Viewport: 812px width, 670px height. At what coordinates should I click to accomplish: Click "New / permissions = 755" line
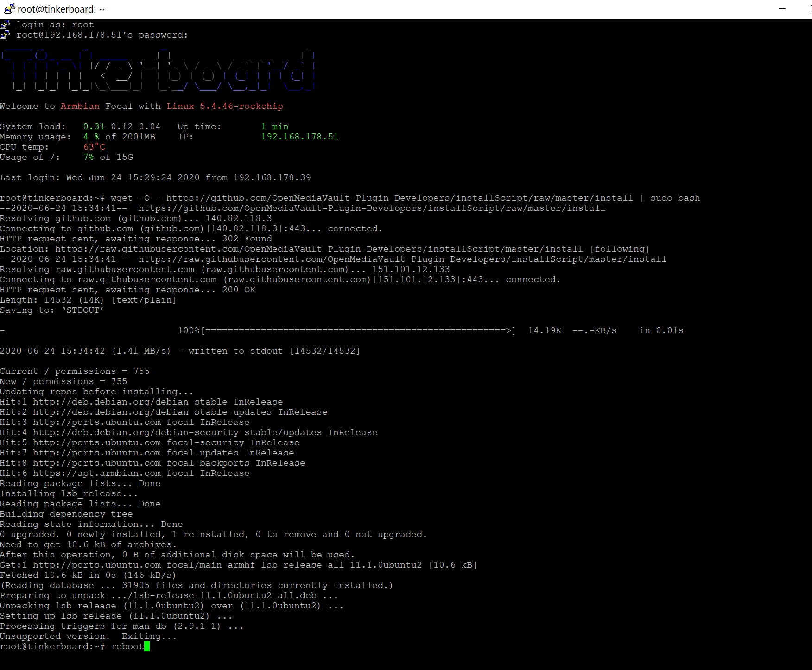(x=63, y=381)
